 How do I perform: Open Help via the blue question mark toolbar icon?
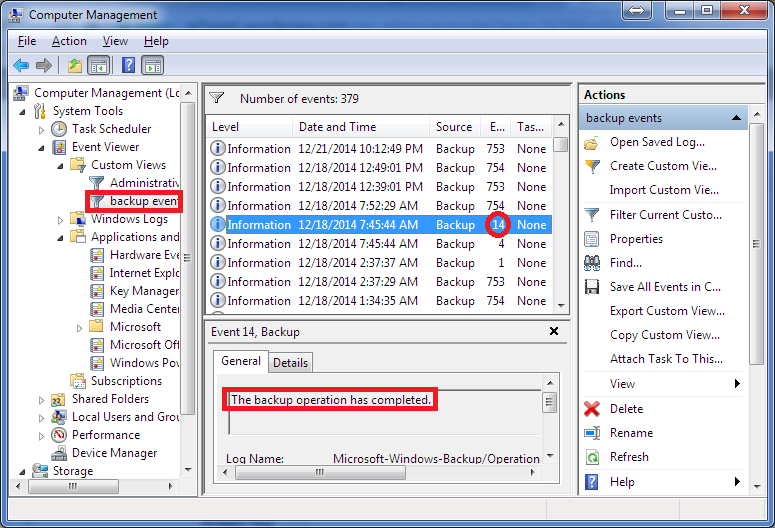129,65
